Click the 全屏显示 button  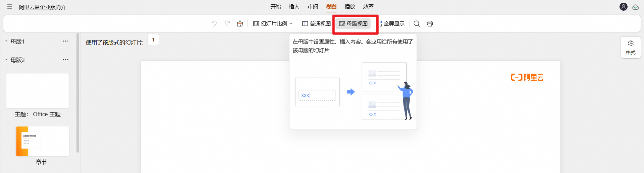pyautogui.click(x=391, y=23)
